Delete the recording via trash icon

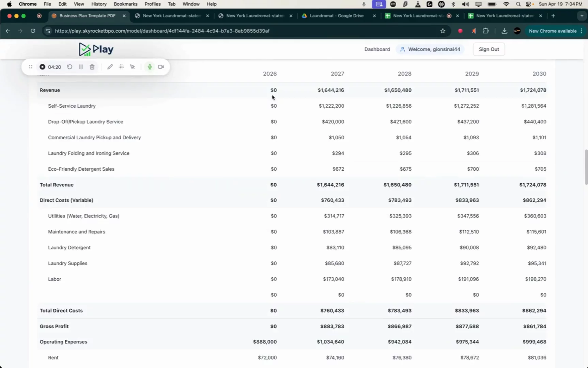[92, 67]
